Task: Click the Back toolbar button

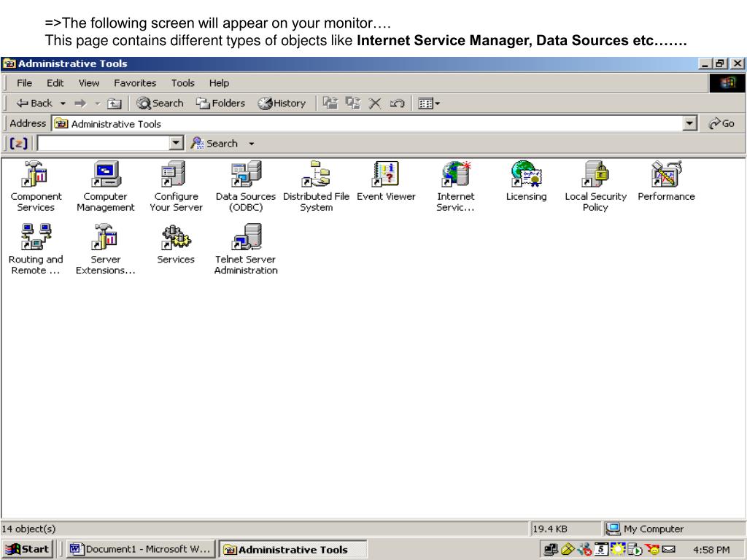Action: (x=34, y=104)
